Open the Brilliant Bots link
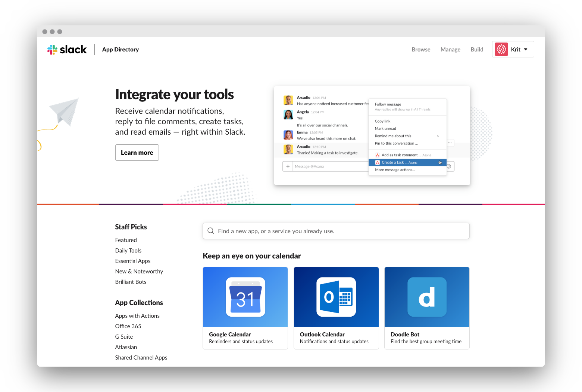 coord(131,282)
